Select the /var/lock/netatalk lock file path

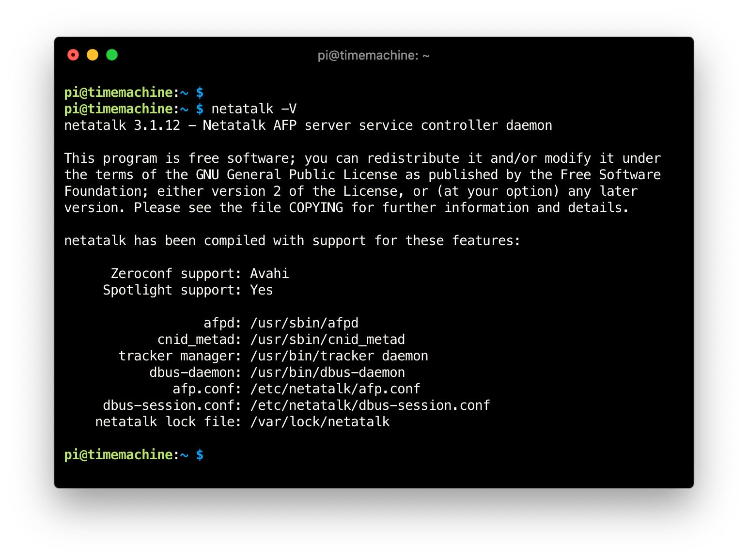(x=320, y=421)
